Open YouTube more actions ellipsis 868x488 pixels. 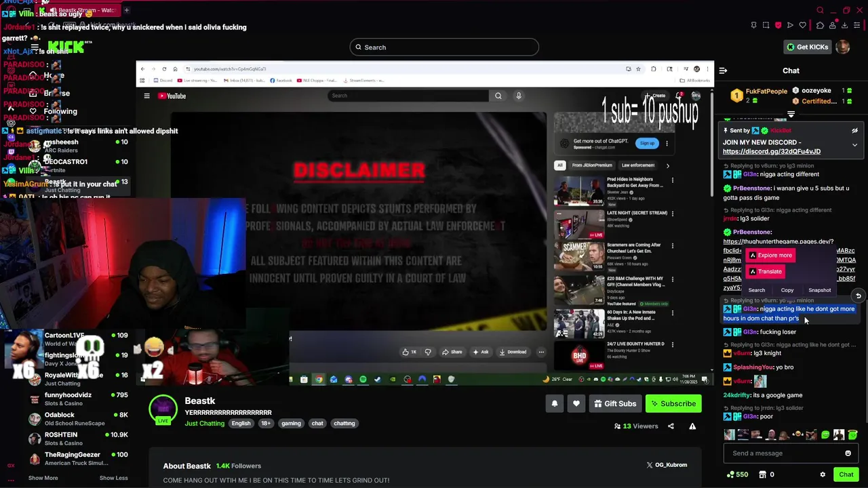[x=541, y=352]
